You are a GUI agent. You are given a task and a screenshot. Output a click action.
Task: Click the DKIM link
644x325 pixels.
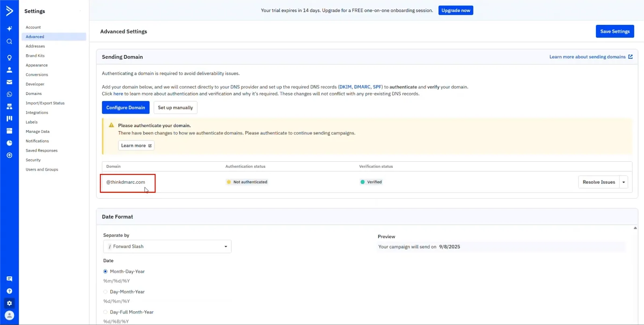(x=345, y=87)
